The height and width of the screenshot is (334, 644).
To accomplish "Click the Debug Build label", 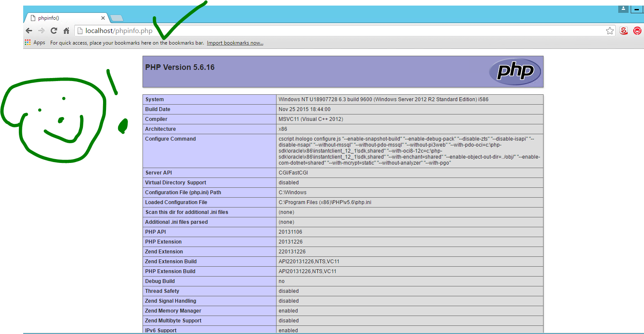I will pos(160,281).
